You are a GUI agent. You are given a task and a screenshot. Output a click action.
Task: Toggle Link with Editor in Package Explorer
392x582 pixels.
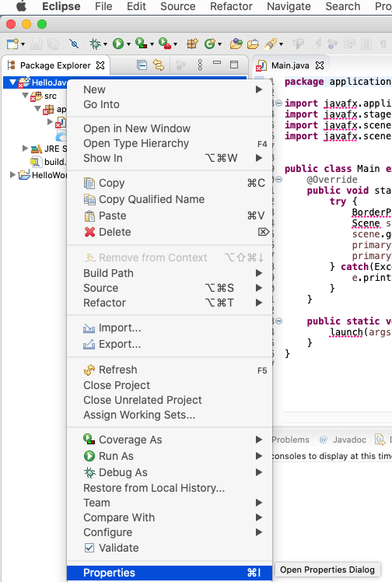click(159, 65)
